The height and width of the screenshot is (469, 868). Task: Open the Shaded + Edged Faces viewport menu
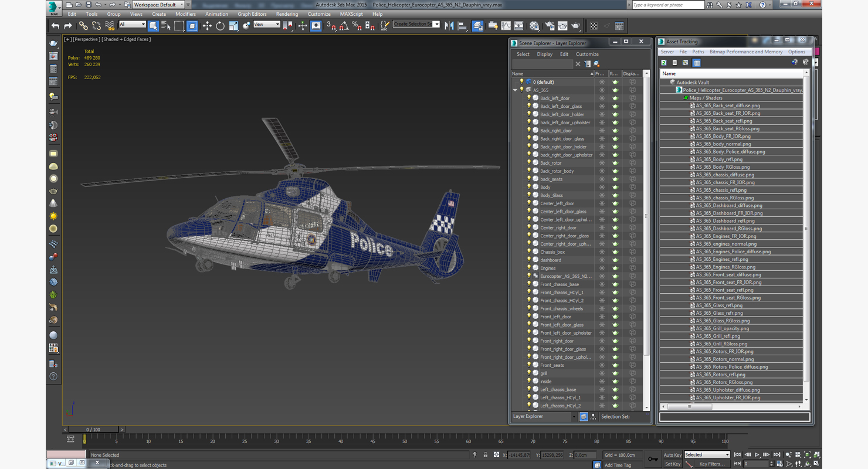[126, 39]
